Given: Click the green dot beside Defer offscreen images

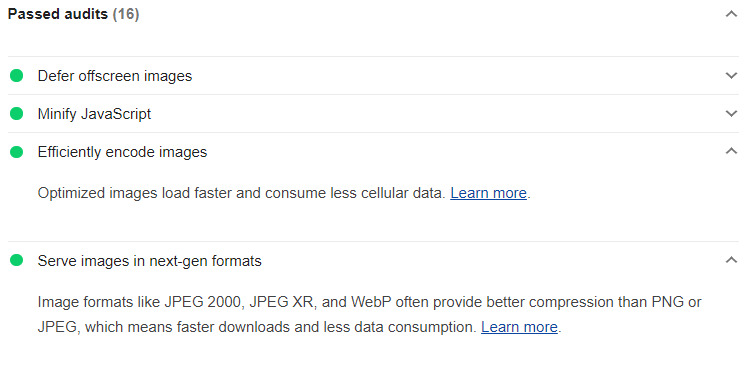Looking at the screenshot, I should point(17,76).
